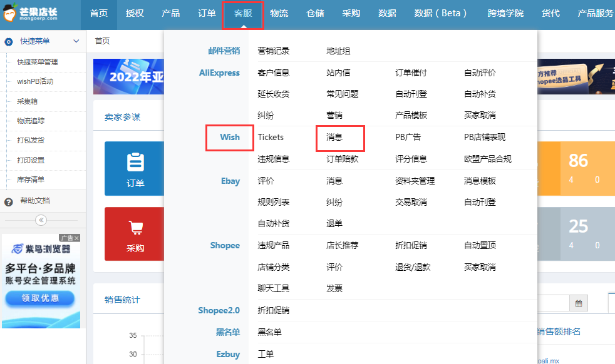Open 订单催付 under AliExpress
The width and height of the screenshot is (615, 364).
point(411,73)
